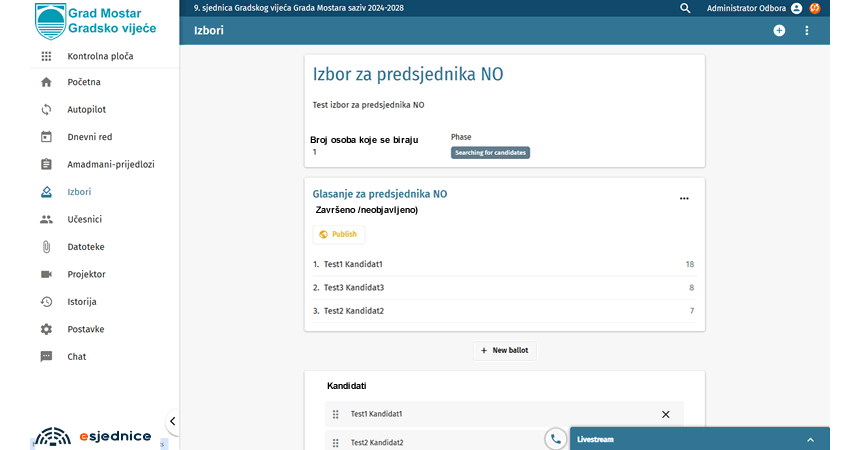Click the drag handle beside Test2 Kandidat2
Viewport: 860px width, 450px height.
click(x=336, y=442)
